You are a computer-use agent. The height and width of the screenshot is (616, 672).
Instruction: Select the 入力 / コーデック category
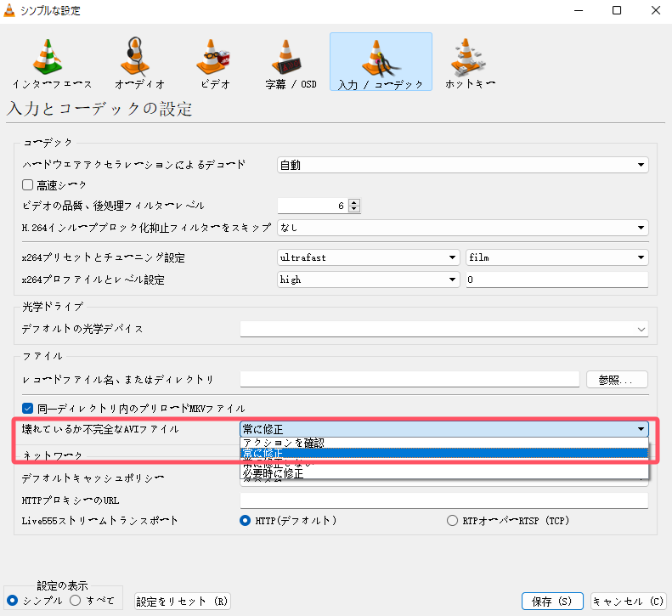point(381,62)
